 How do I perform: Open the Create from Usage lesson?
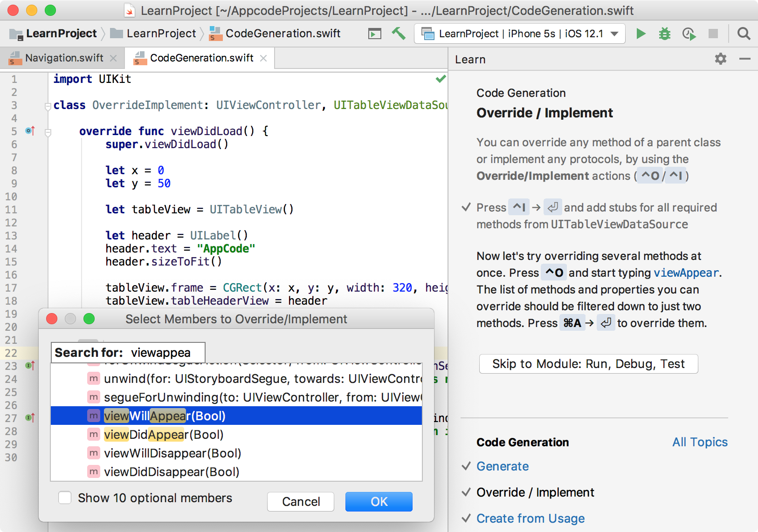(x=531, y=518)
